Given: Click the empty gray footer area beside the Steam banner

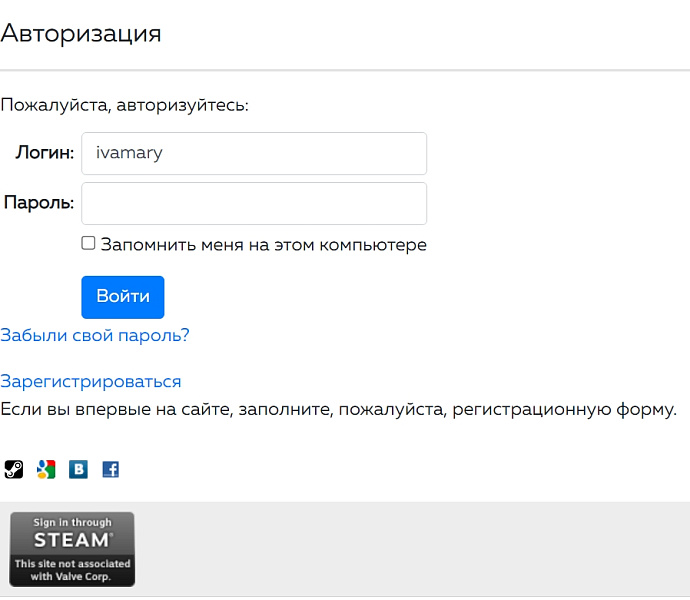Looking at the screenshot, I should pos(410,548).
